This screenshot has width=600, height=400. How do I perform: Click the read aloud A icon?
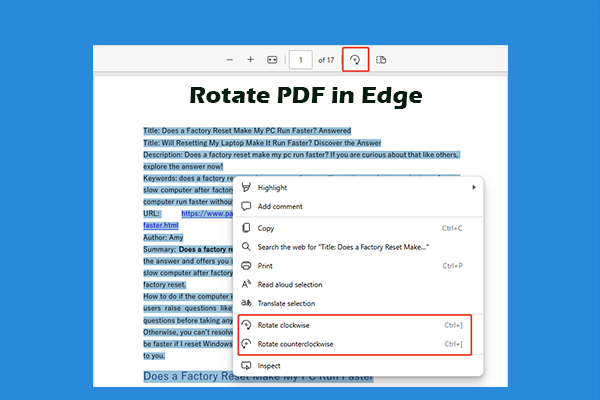click(246, 284)
